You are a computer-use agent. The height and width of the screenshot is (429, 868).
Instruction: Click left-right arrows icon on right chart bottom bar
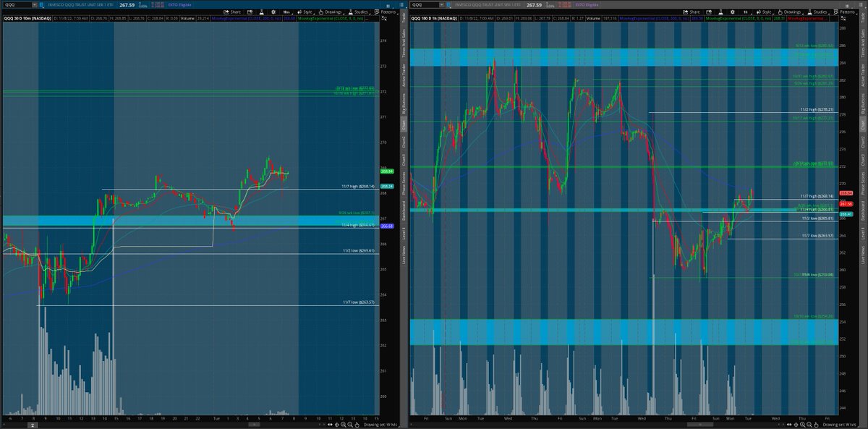789,425
